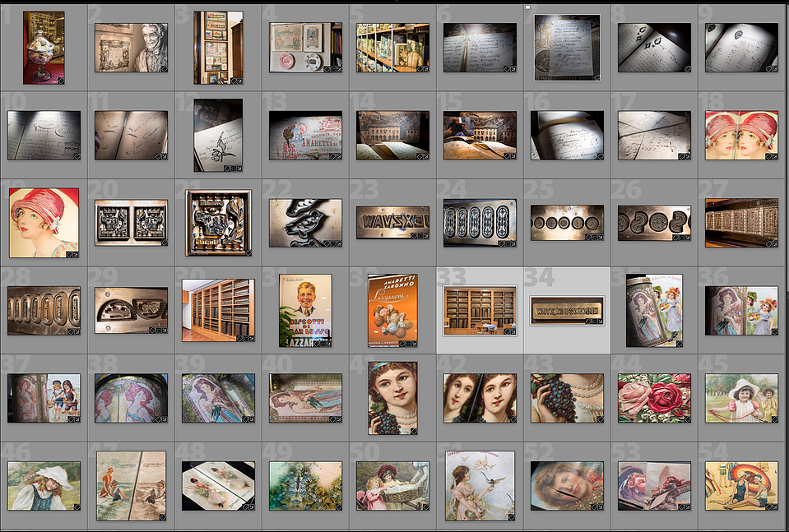Screen dimensions: 789x532
Task: Select photo 25 of five round molds
Action: pyautogui.click(x=567, y=222)
